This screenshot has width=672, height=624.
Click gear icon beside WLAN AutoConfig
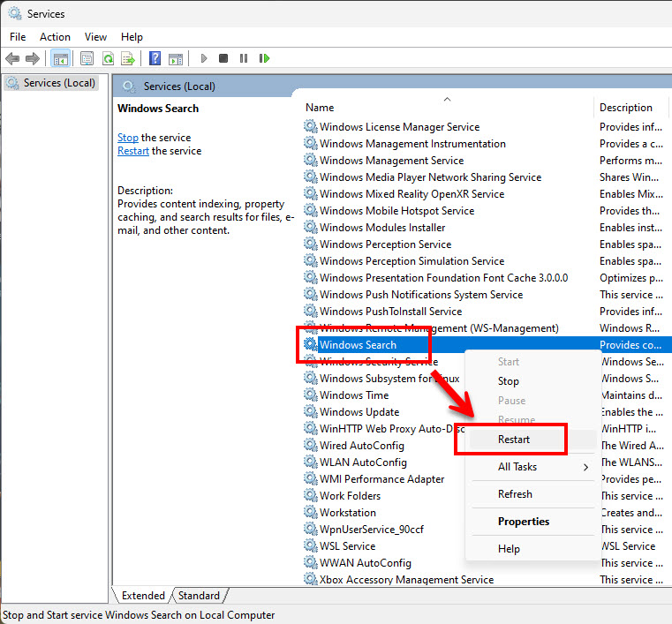pos(310,462)
